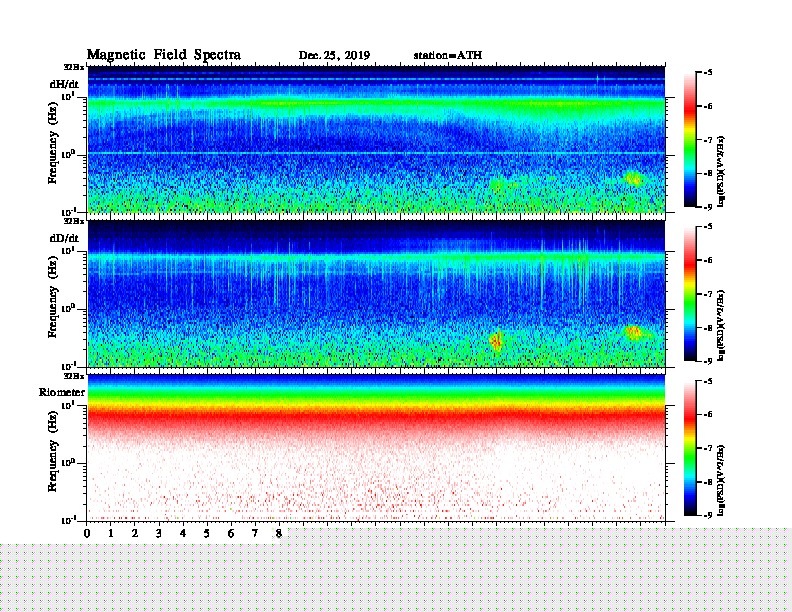The width and height of the screenshot is (792, 612).
Task: Click the hour "1" tick label
Action: point(111,533)
